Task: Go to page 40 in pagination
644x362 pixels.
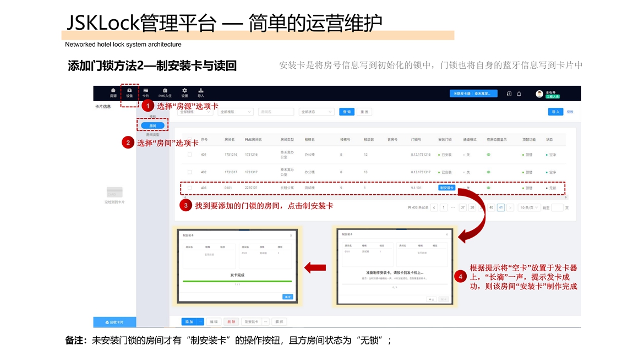Action: (491, 207)
